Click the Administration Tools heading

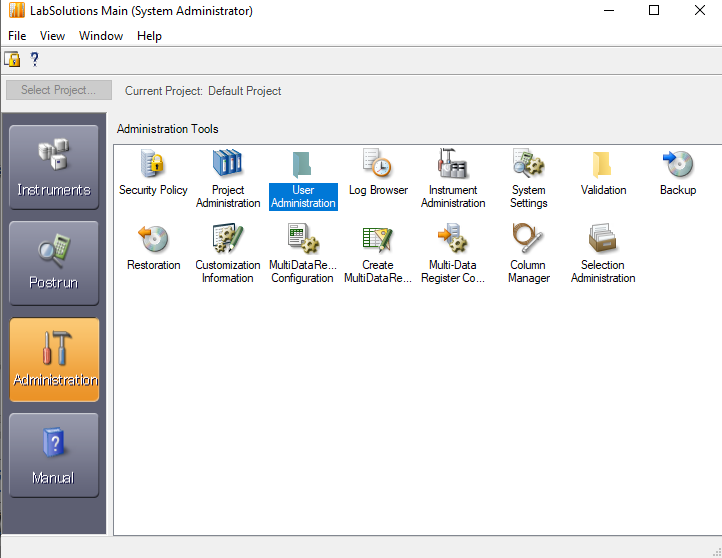click(168, 129)
